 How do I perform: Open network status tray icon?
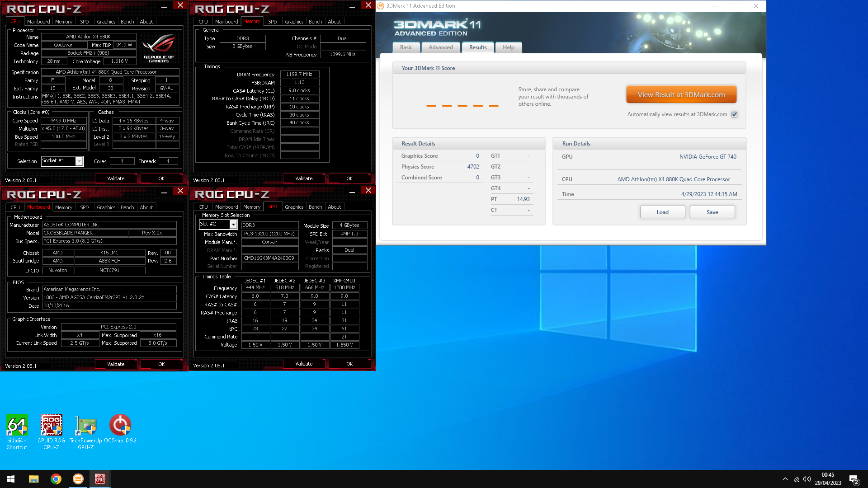pyautogui.click(x=797, y=479)
